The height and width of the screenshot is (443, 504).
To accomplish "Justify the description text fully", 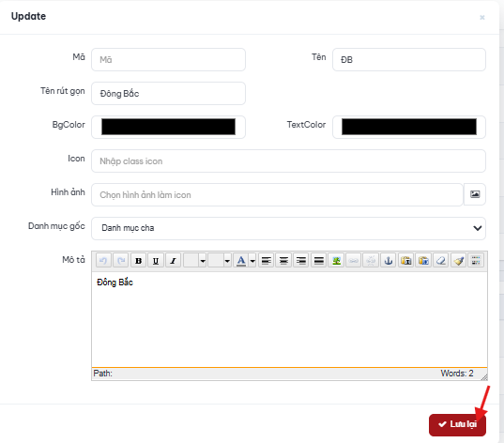I will (318, 260).
